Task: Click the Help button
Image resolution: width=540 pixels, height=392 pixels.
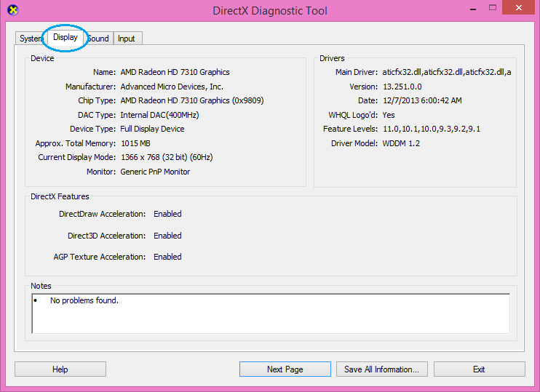Action: tap(60, 369)
